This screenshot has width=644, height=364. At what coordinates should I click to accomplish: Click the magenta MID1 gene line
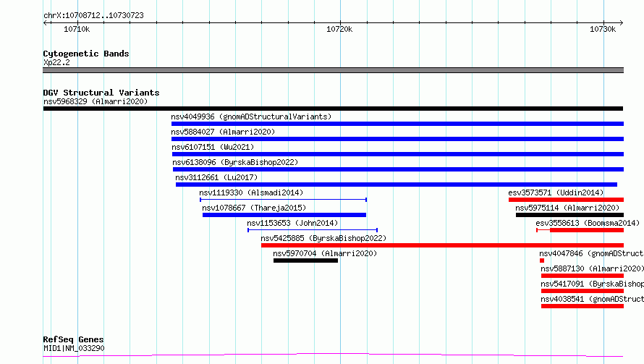(x=333, y=355)
